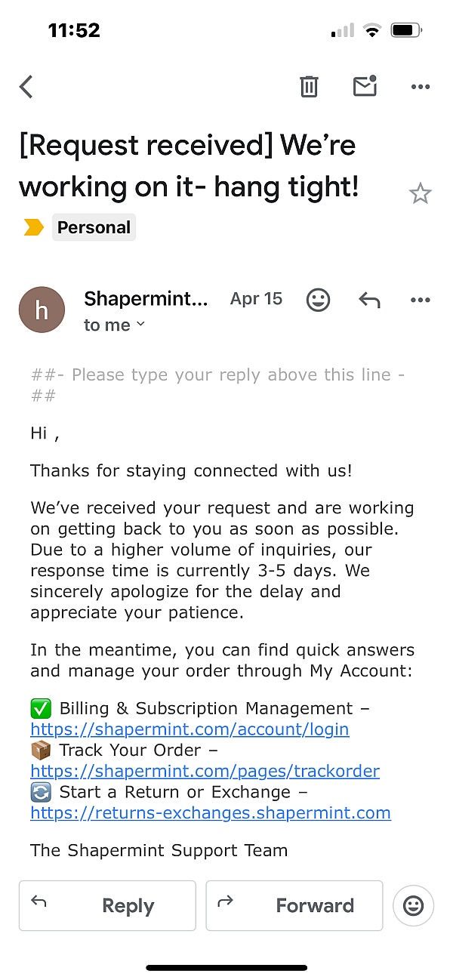Screen dimensions: 453x980
Task: Mark email as unread envelope icon
Action: (365, 86)
